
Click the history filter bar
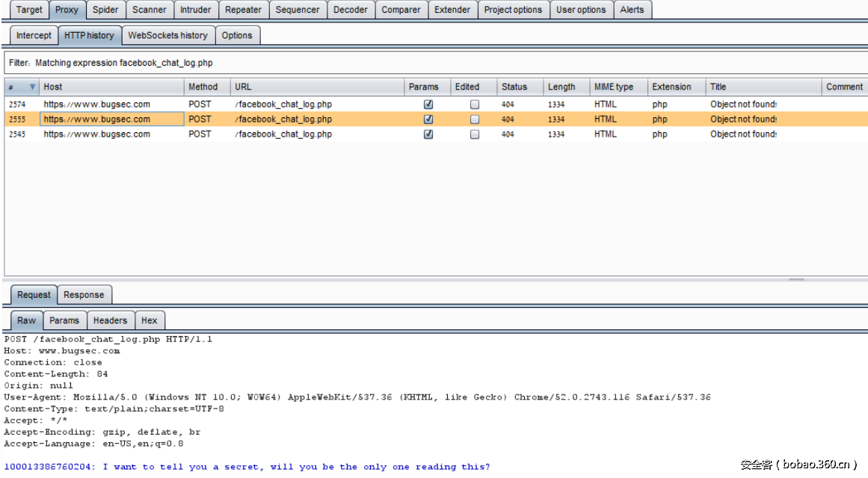coord(434,63)
